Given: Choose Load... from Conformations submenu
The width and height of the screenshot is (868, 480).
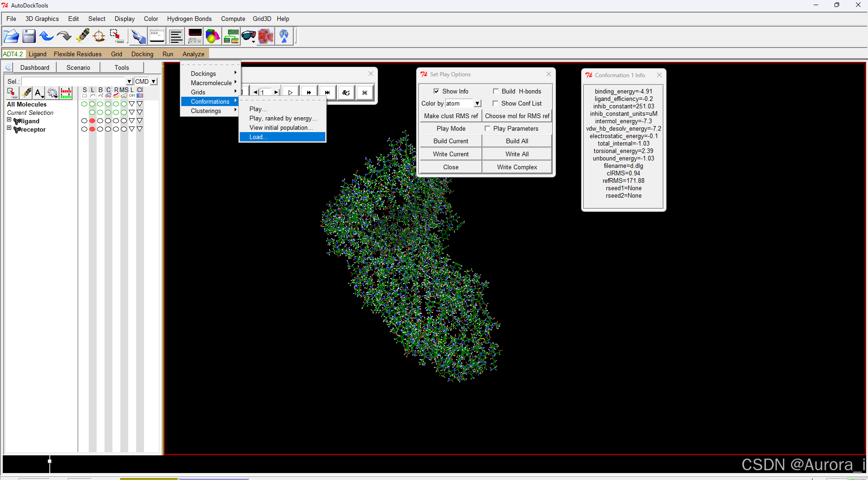Looking at the screenshot, I should pos(282,137).
